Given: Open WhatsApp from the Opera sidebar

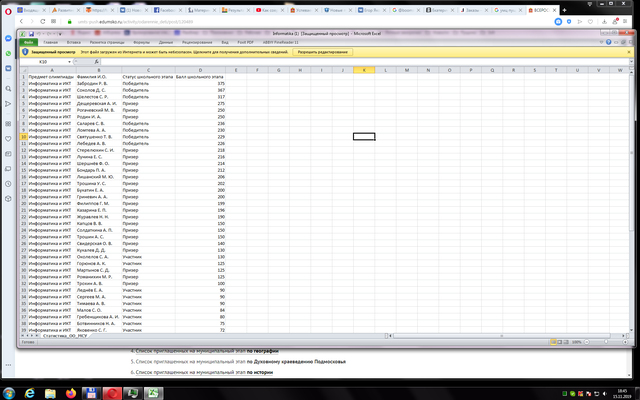Looking at the screenshot, I should (x=8, y=51).
